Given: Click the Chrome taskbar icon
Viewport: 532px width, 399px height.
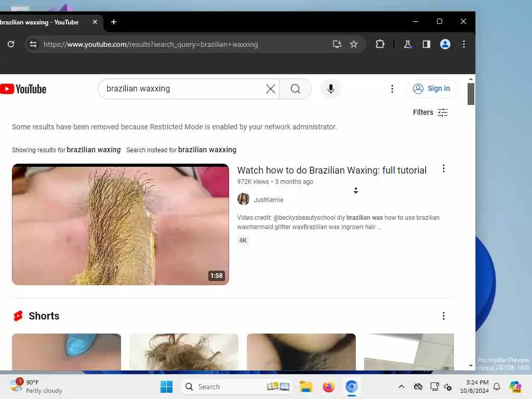Looking at the screenshot, I should tap(352, 387).
